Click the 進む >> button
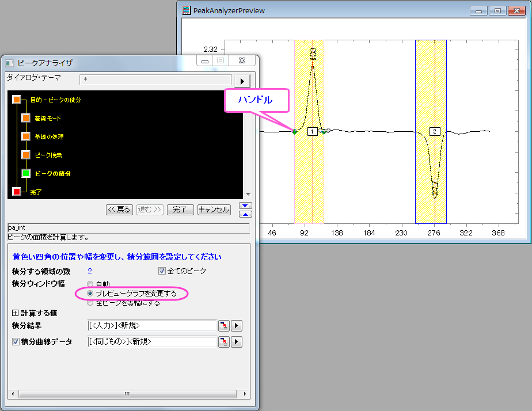The width and height of the screenshot is (532, 411). point(150,210)
